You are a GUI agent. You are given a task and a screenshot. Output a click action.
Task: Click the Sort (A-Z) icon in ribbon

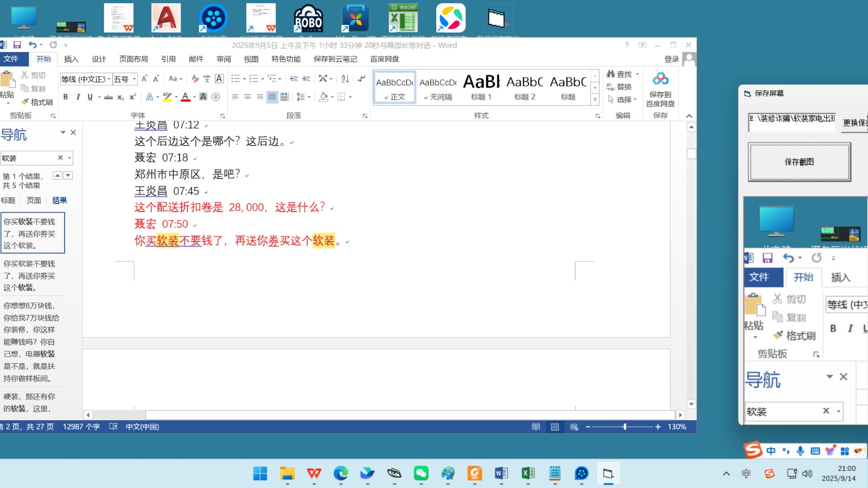(x=345, y=79)
